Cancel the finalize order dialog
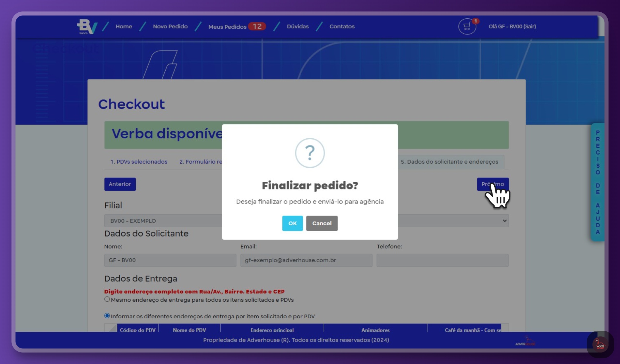 322,223
